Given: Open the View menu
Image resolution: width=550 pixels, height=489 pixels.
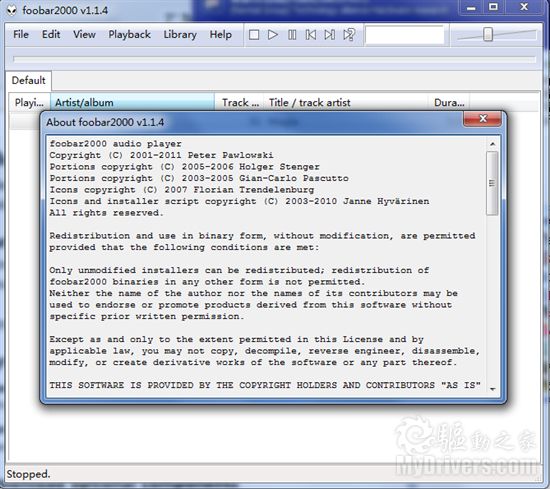Looking at the screenshot, I should (x=84, y=34).
